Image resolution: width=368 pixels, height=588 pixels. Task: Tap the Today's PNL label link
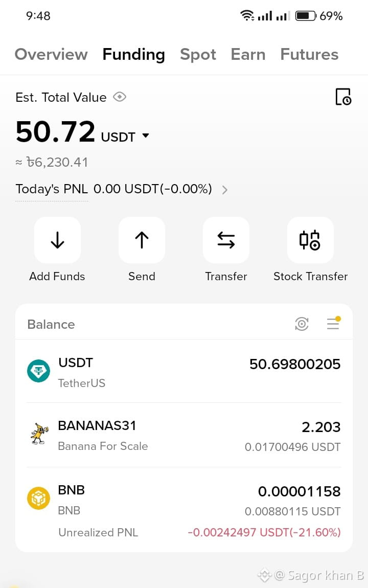click(x=52, y=189)
